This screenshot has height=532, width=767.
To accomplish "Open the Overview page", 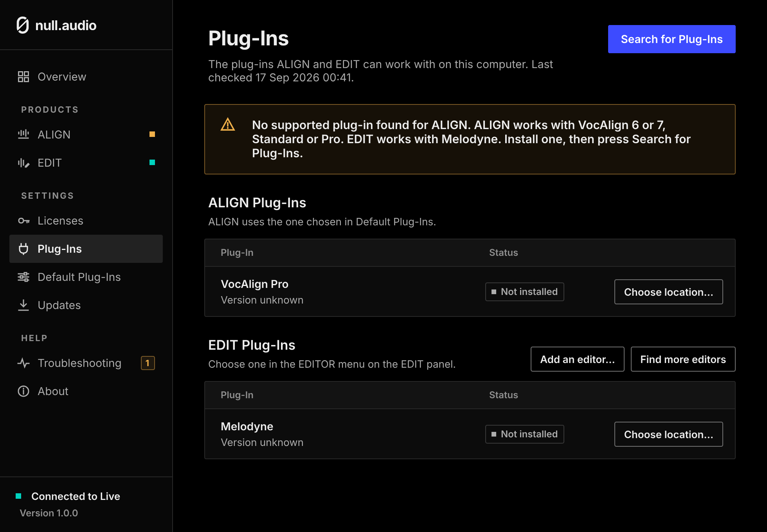I will (86, 77).
